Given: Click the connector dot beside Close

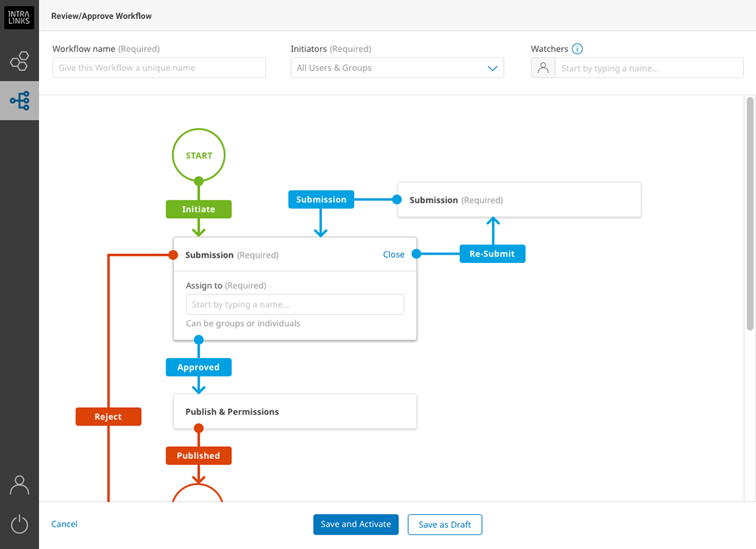Looking at the screenshot, I should [x=416, y=254].
